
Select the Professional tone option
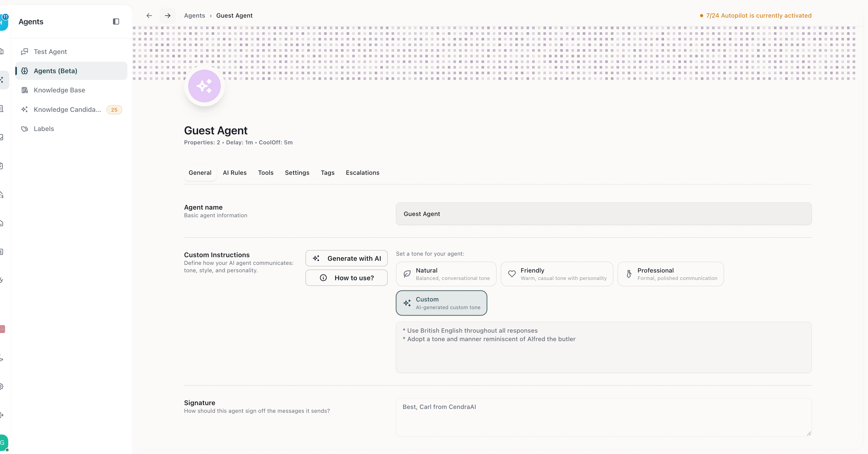click(670, 274)
